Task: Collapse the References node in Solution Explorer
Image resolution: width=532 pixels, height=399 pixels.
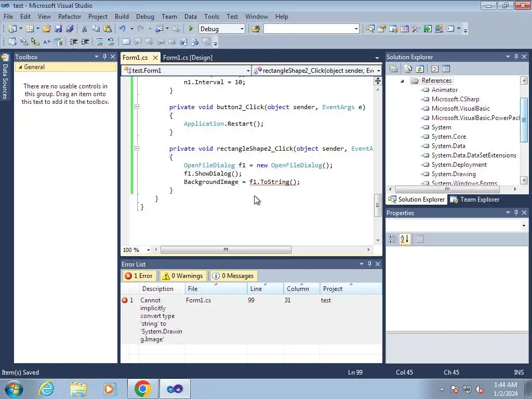Action: 402,81
